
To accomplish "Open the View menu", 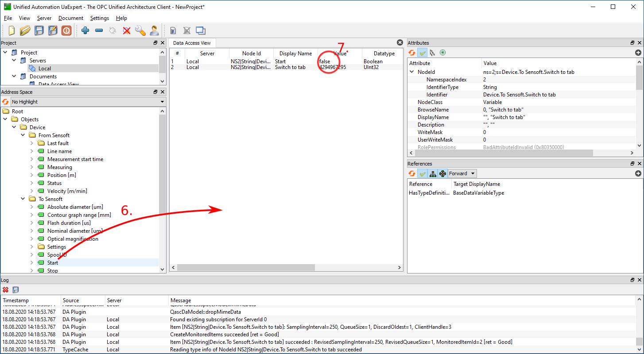I will coord(24,18).
